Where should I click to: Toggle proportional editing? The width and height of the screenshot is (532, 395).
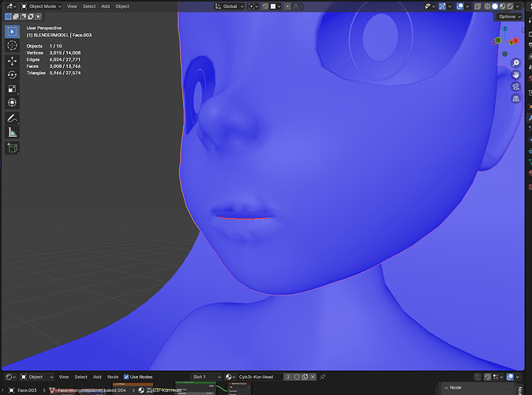287,6
